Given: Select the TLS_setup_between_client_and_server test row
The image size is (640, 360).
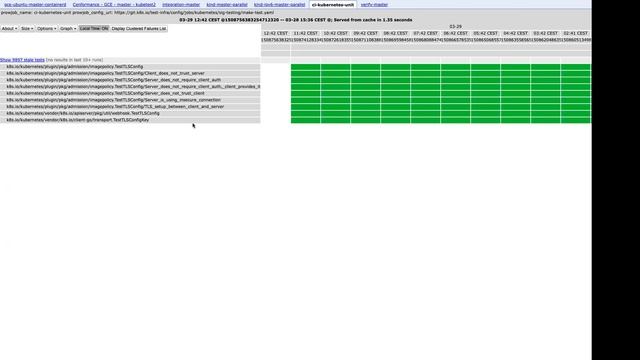Looking at the screenshot, I should pyautogui.click(x=130, y=107).
